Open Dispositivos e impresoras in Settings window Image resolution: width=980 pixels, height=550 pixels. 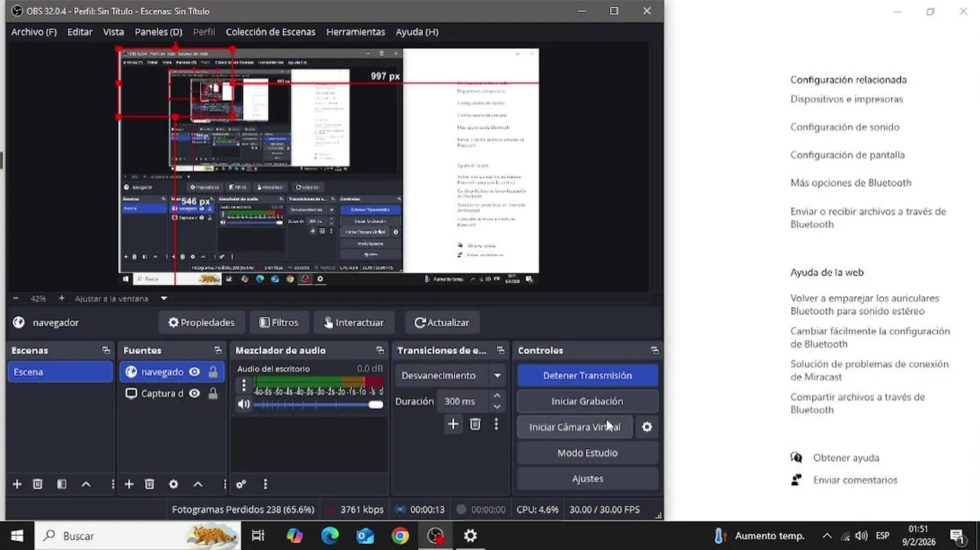(x=846, y=99)
